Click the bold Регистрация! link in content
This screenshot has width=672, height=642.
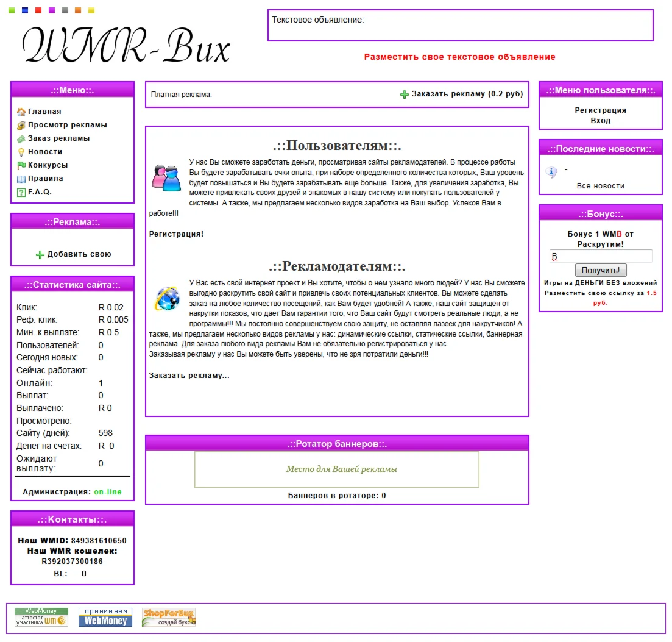(176, 234)
